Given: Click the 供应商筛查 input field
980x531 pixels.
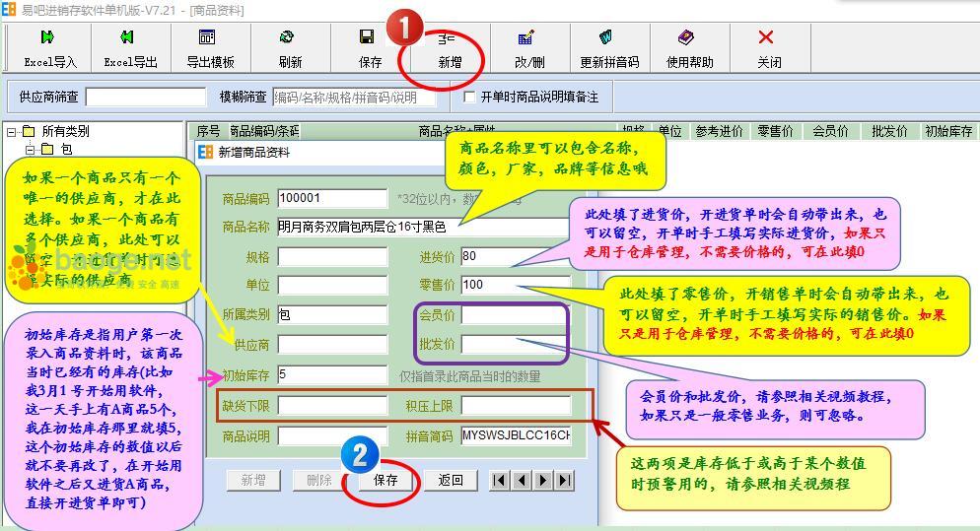Looking at the screenshot, I should pyautogui.click(x=145, y=98).
